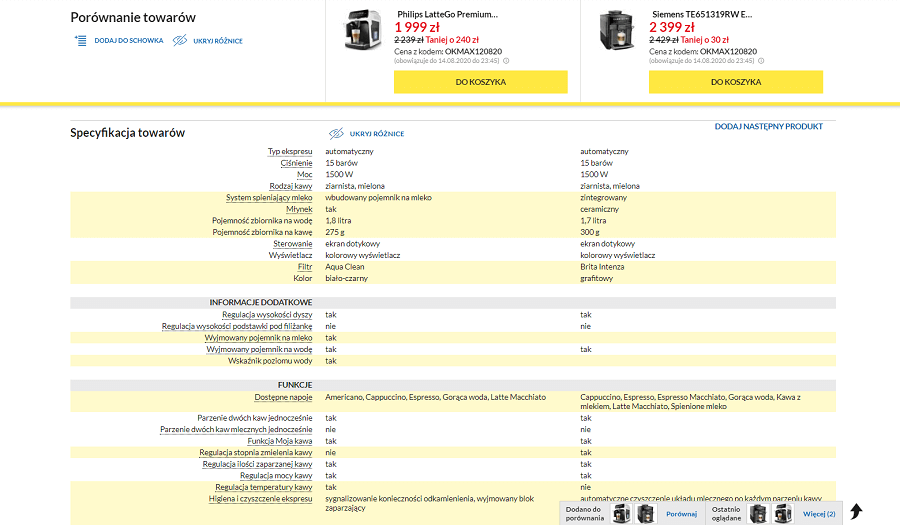This screenshot has height=525, width=900.
Task: Click the first thumbnail under Dodano do porównania
Action: (621, 514)
